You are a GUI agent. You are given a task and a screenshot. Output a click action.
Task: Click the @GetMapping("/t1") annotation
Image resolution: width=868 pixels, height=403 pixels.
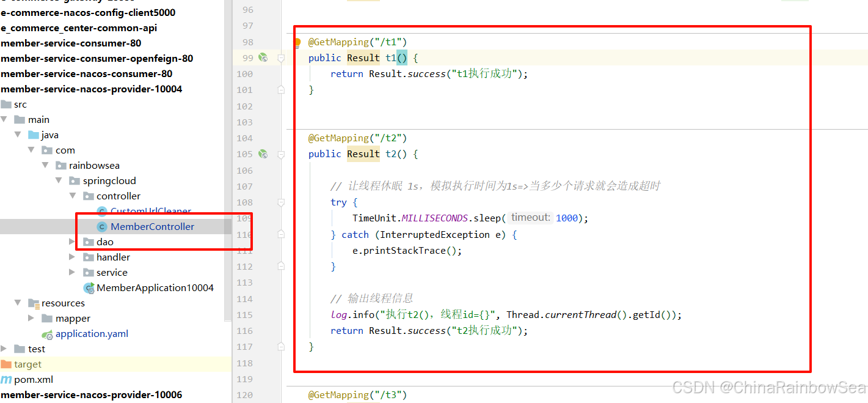tap(357, 42)
